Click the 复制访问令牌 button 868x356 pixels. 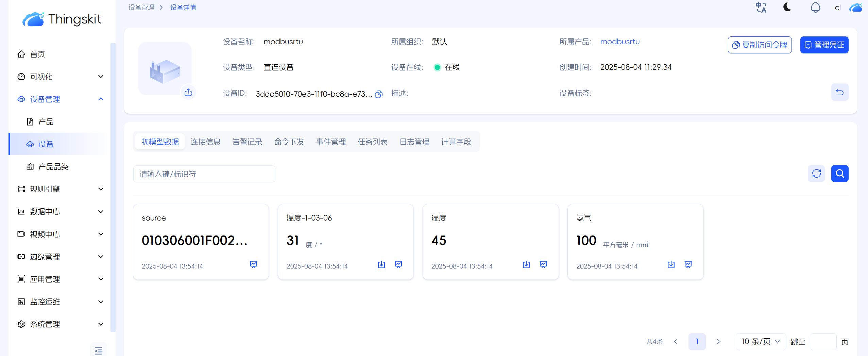point(760,45)
